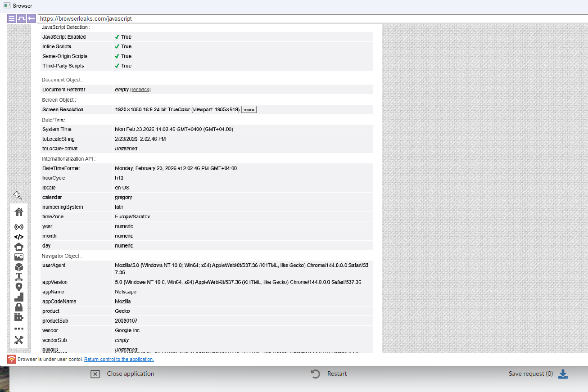Click Return control to the application link
Image resolution: width=588 pixels, height=392 pixels.
(119, 359)
